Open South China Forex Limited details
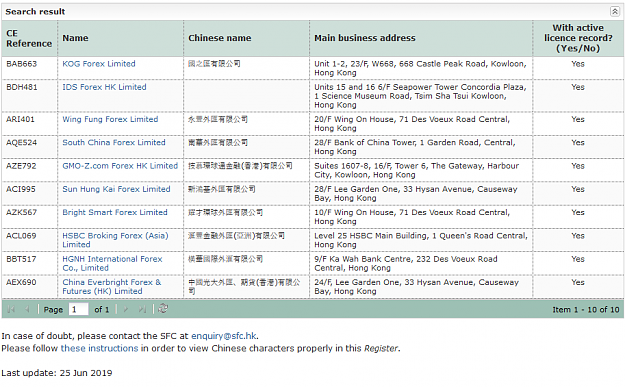The height and width of the screenshot is (387, 625). point(114,142)
